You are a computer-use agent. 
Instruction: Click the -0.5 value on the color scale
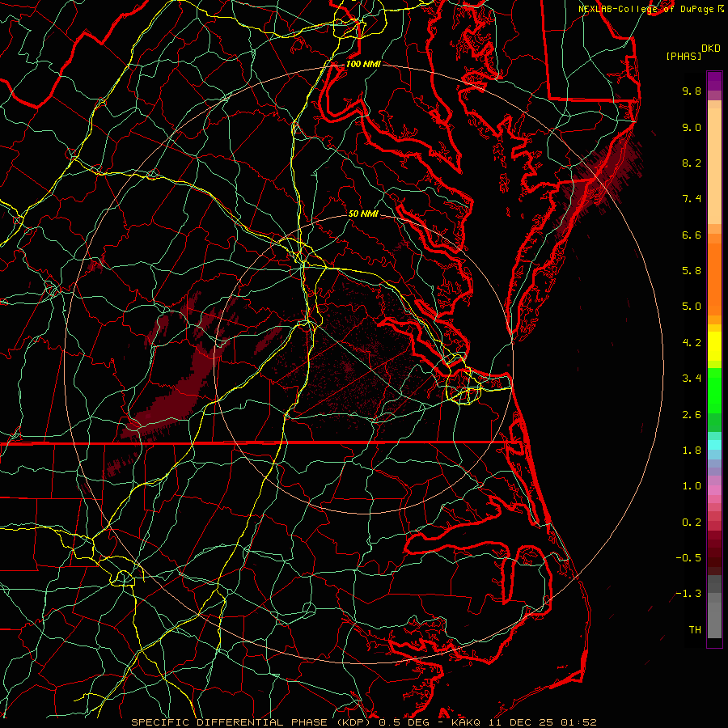click(688, 558)
